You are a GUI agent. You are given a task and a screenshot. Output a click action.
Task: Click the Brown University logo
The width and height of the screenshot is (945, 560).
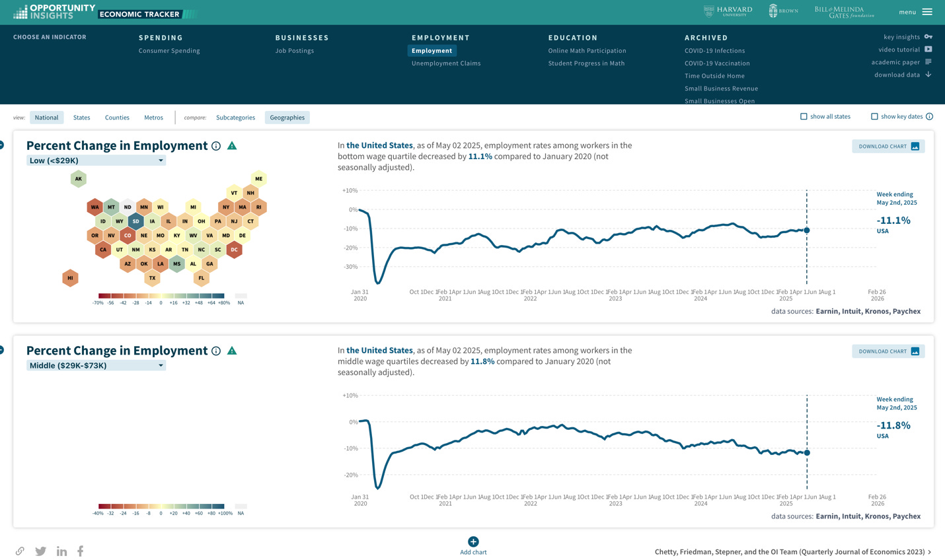click(783, 11)
